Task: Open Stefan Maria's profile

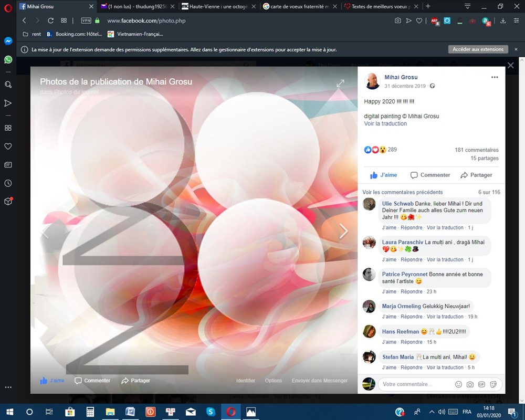Action: 398,357
